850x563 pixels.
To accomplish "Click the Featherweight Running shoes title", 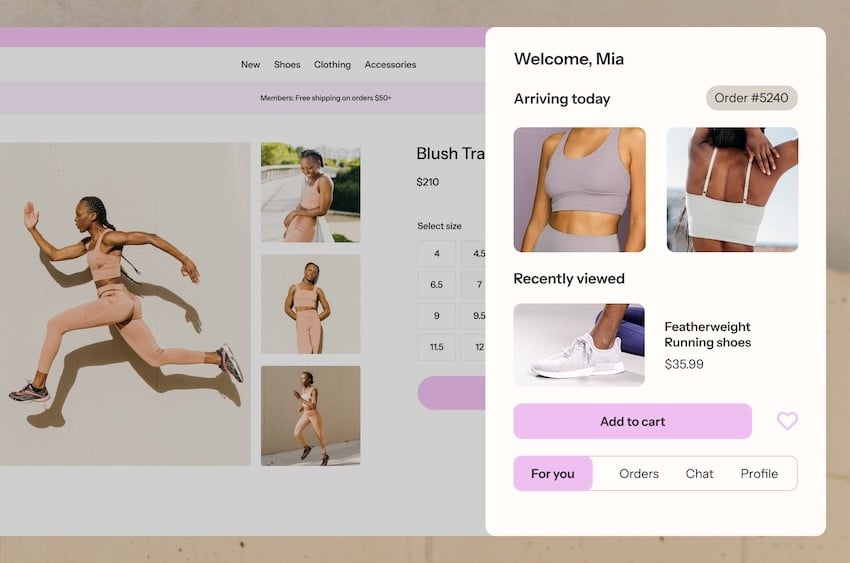I will [x=707, y=334].
